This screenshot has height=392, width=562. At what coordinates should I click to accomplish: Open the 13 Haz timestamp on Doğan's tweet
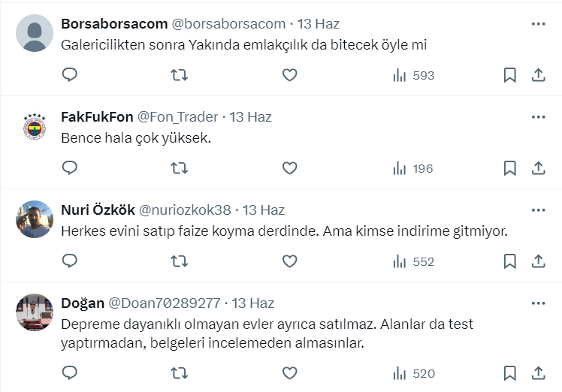(253, 303)
